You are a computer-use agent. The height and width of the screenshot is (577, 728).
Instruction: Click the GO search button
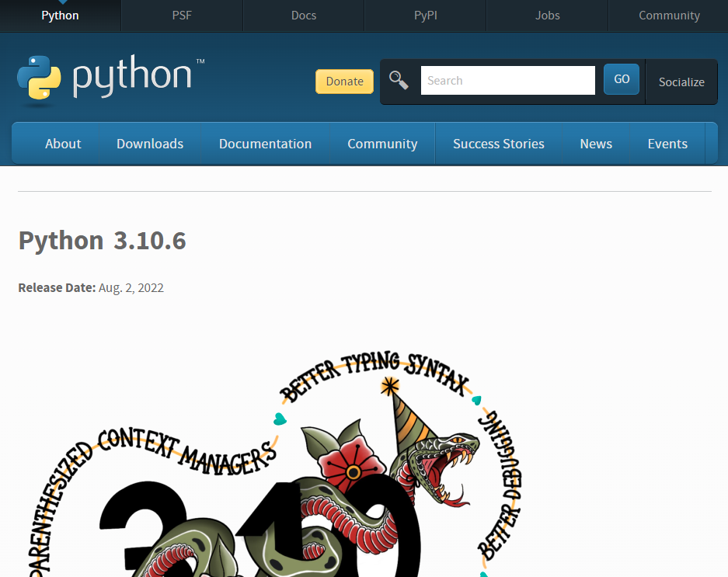click(x=622, y=79)
